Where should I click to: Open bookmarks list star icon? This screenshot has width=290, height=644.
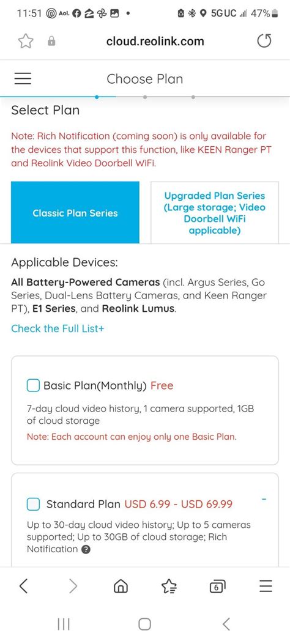click(169, 587)
